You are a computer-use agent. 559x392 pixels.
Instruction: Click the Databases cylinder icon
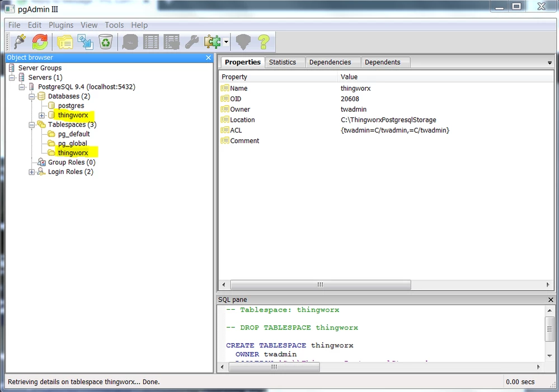(42, 96)
